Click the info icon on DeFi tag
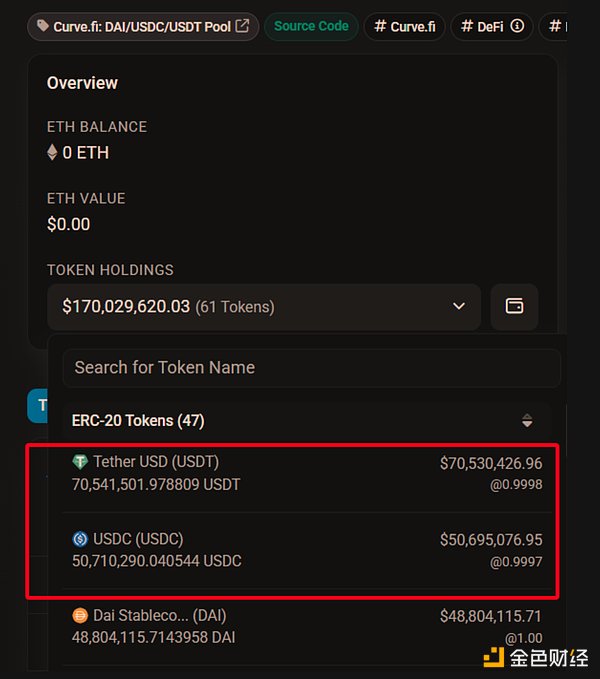Screen dimensions: 600x679 (517, 27)
